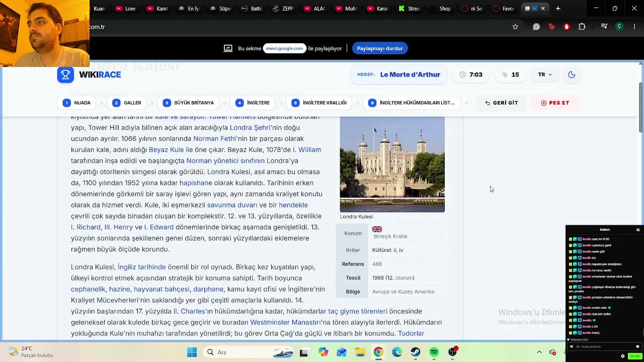Open the taç giyme törenleri link
Viewport: 644px width, 362px height.
(x=358, y=311)
